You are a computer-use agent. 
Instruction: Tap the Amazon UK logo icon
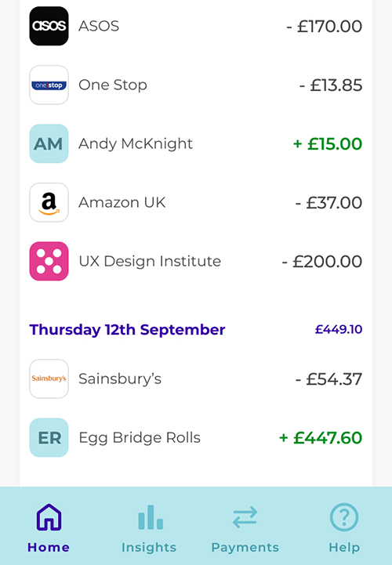pos(49,202)
